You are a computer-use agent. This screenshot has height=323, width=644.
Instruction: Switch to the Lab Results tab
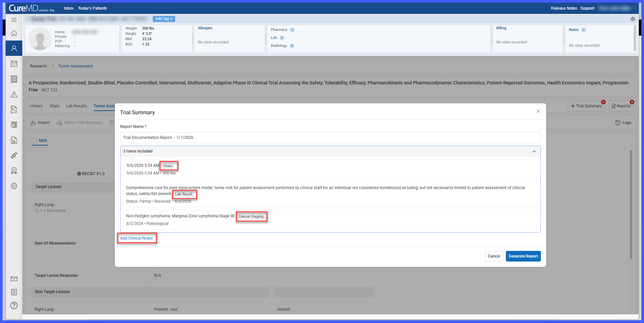76,106
